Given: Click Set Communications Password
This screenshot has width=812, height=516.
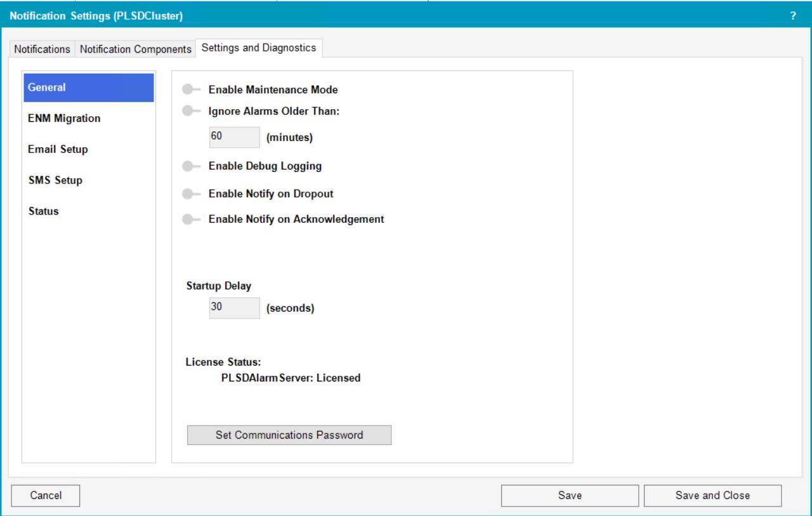Looking at the screenshot, I should [x=289, y=435].
